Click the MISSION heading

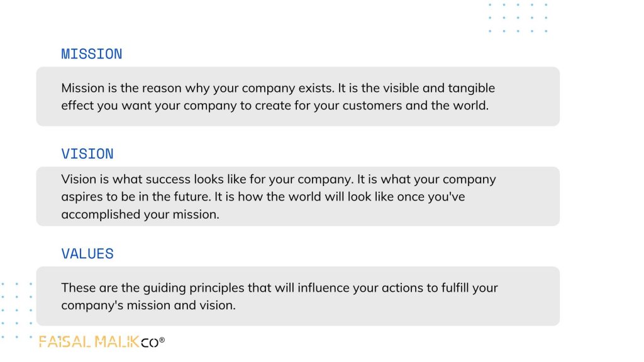click(x=91, y=54)
